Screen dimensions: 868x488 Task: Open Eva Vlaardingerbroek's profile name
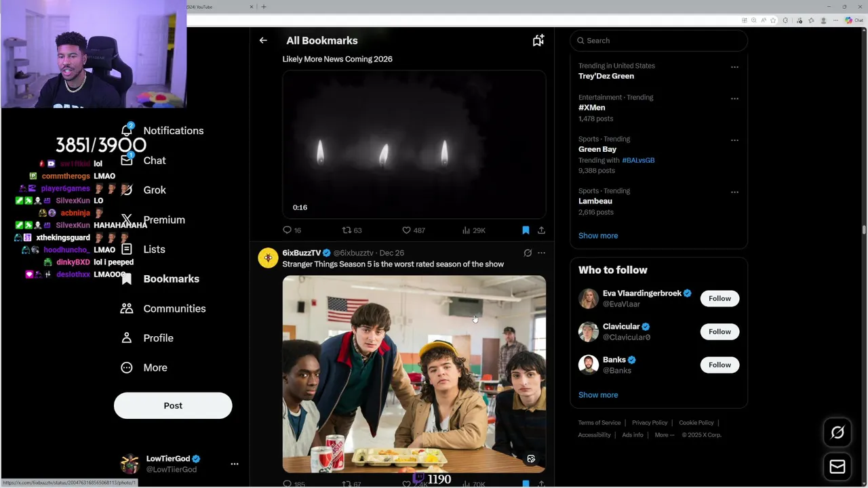coord(642,293)
